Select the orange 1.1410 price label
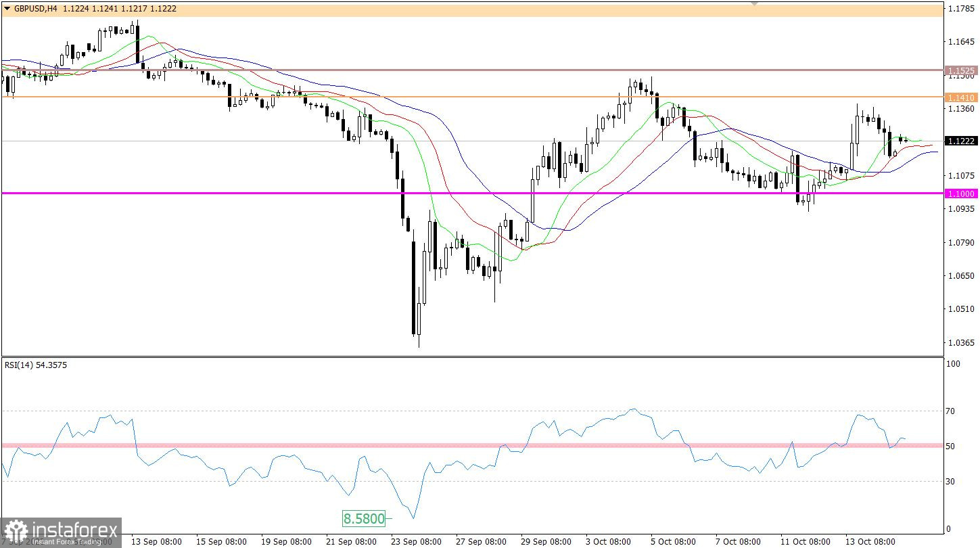Viewport: 980px width, 548px height. point(960,97)
